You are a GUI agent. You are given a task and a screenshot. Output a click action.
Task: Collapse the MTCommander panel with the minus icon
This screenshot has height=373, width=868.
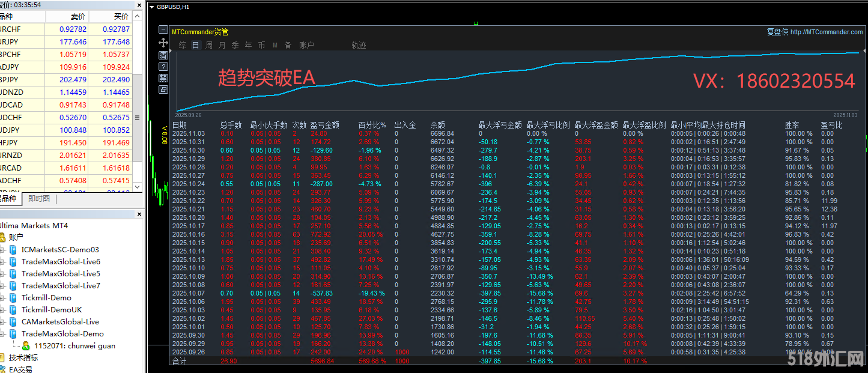(163, 29)
